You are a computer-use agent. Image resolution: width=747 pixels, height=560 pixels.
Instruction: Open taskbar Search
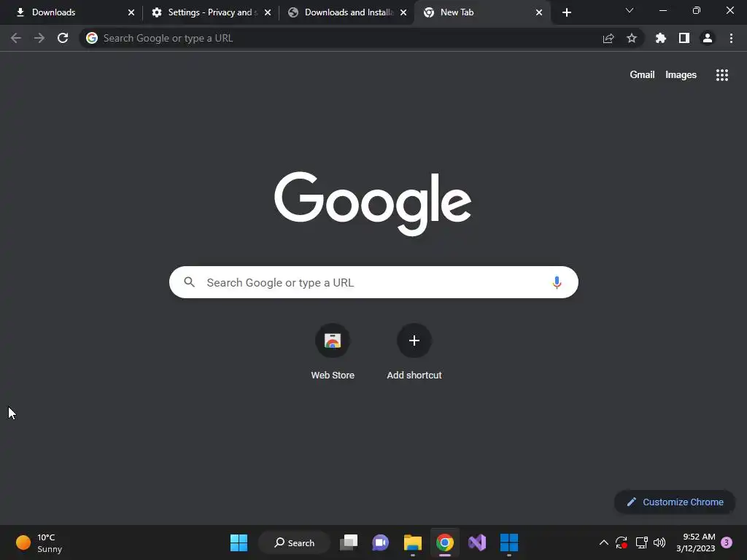[x=295, y=542]
